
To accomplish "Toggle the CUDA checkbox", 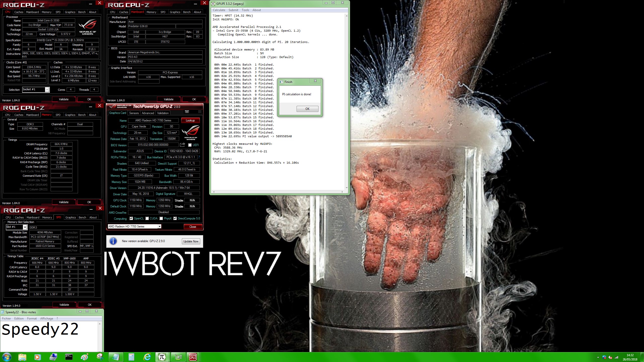I will pos(147,218).
